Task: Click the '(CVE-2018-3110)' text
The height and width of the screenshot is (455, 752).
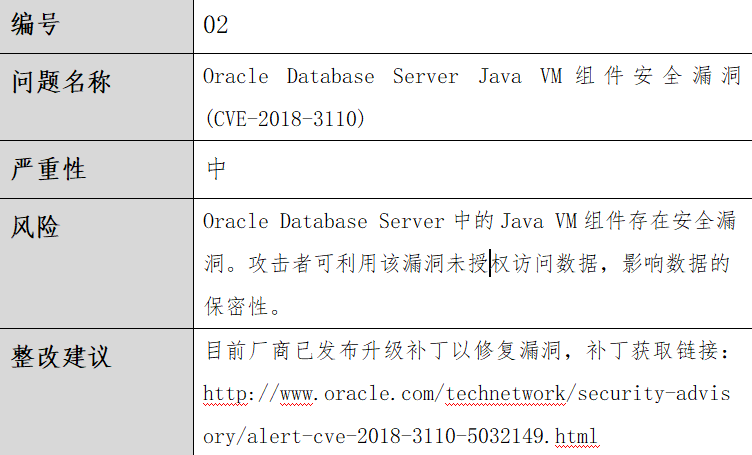Action: 285,118
